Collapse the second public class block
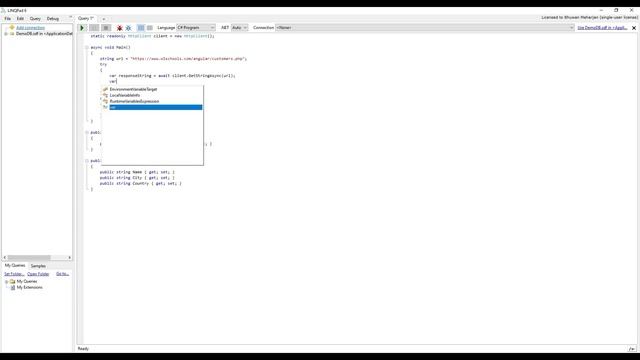The image size is (640, 360). (x=87, y=161)
